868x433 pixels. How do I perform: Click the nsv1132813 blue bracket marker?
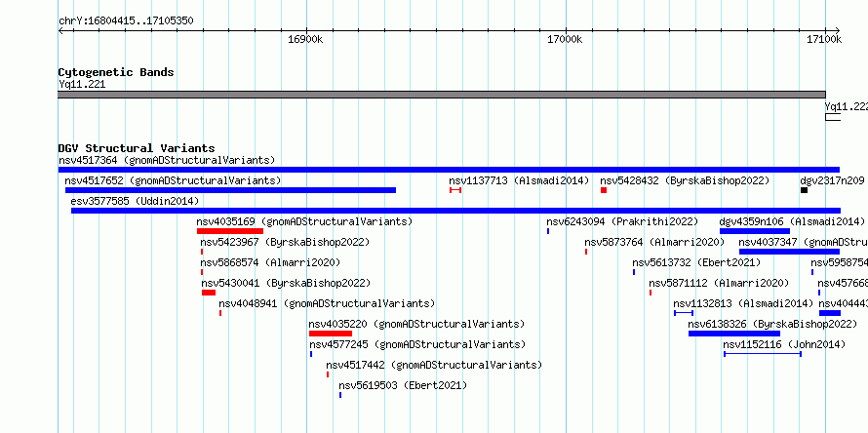(684, 313)
